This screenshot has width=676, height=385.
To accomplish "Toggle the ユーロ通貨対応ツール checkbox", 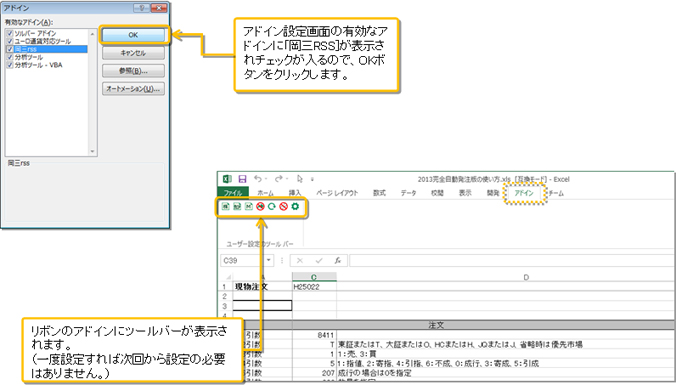I will coord(10,41).
